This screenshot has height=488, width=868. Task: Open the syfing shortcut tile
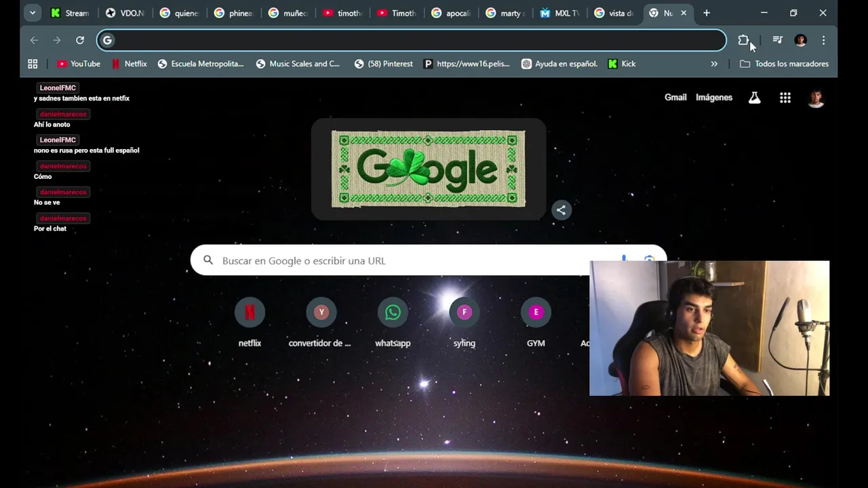(464, 324)
